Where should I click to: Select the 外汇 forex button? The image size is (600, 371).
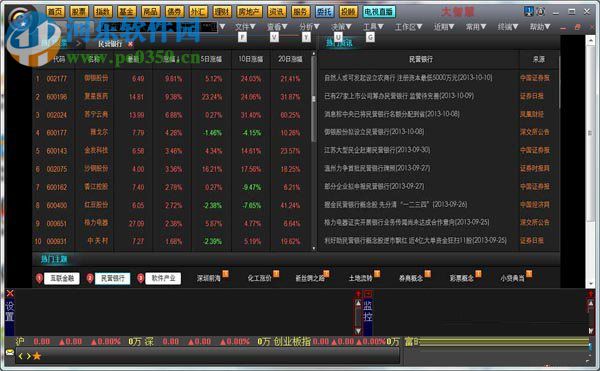click(x=198, y=12)
